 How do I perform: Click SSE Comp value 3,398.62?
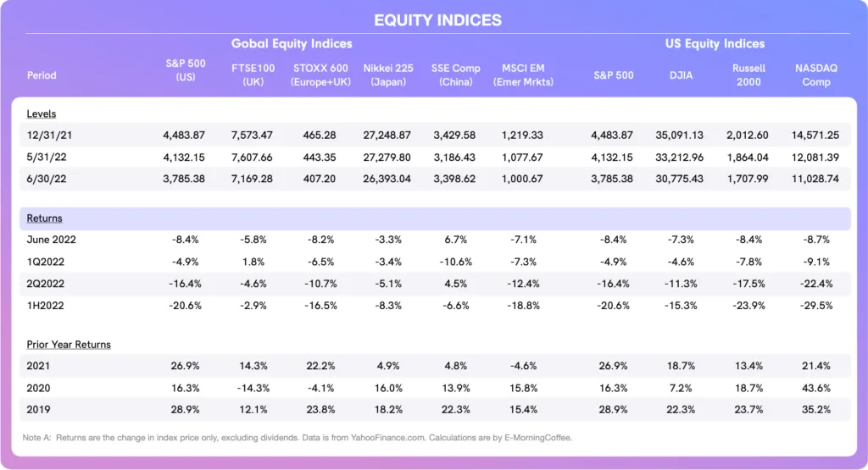pyautogui.click(x=454, y=179)
